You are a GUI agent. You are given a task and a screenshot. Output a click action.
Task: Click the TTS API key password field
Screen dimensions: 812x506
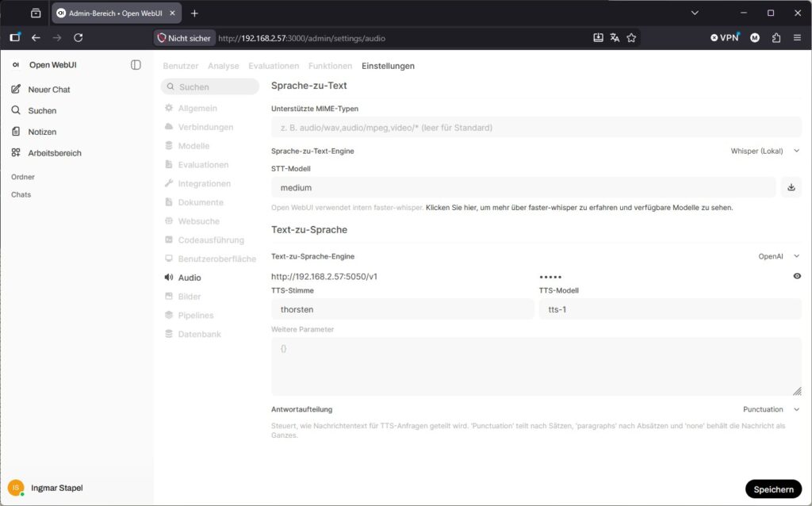[x=664, y=277]
